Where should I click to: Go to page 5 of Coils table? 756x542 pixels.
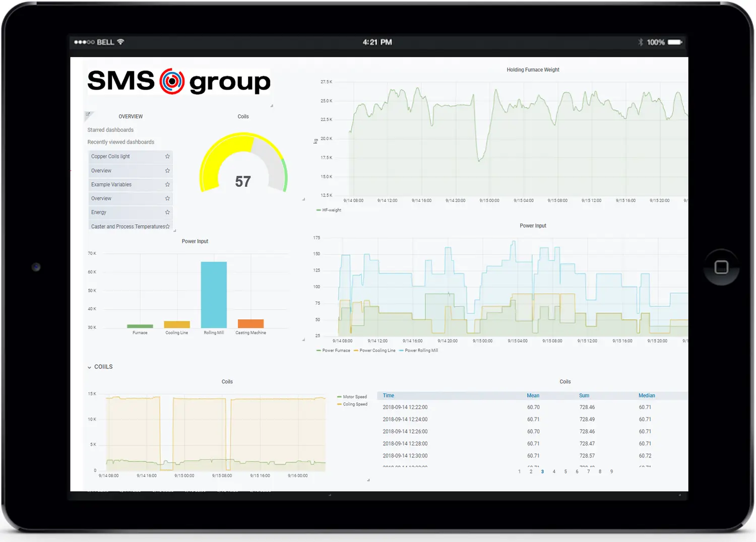(565, 472)
